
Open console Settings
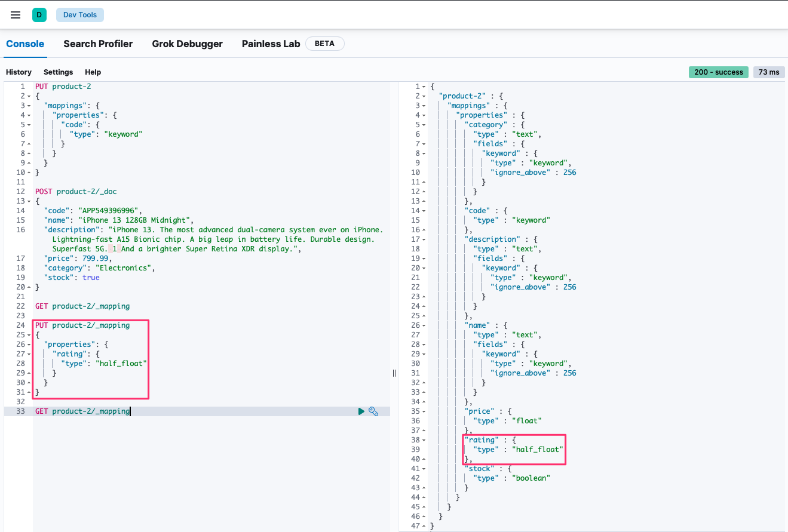pyautogui.click(x=58, y=72)
